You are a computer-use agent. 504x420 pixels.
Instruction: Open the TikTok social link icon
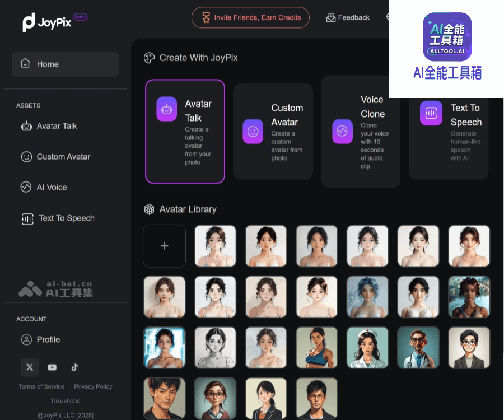74,367
